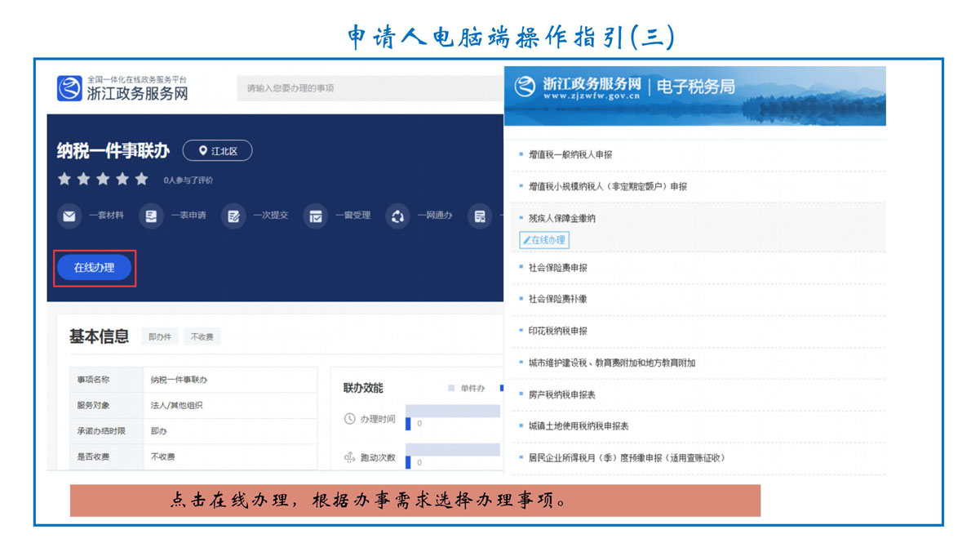Image resolution: width=980 pixels, height=552 pixels.
Task: Click the 一套材料 envelope icon
Action: point(69,216)
